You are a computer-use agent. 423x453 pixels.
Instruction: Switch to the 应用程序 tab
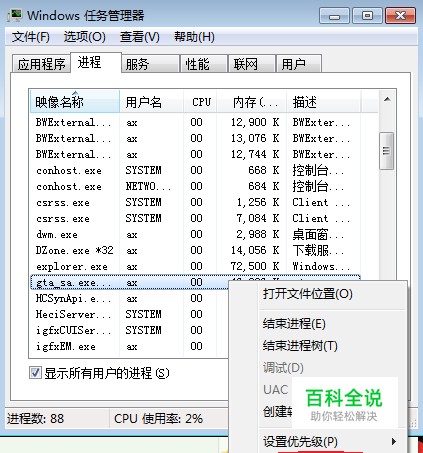(41, 64)
